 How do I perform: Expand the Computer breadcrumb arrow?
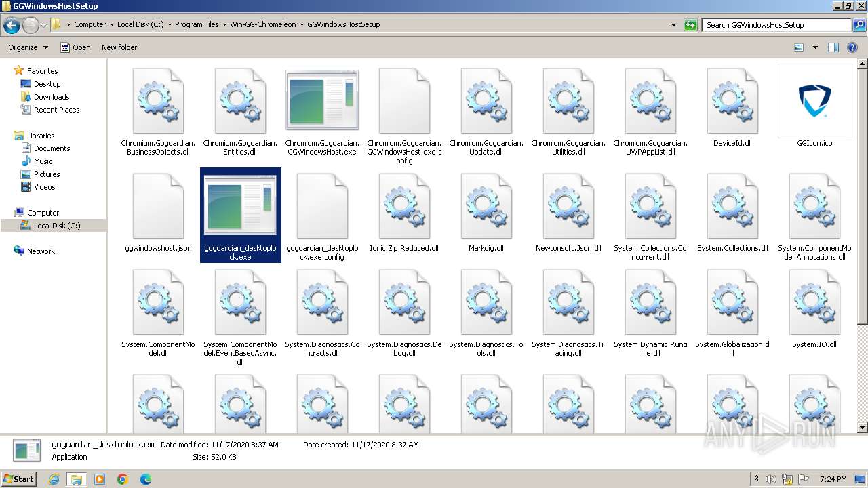coord(111,24)
